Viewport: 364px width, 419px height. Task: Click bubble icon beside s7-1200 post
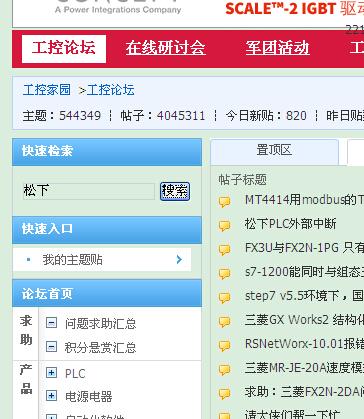pyautogui.click(x=225, y=273)
